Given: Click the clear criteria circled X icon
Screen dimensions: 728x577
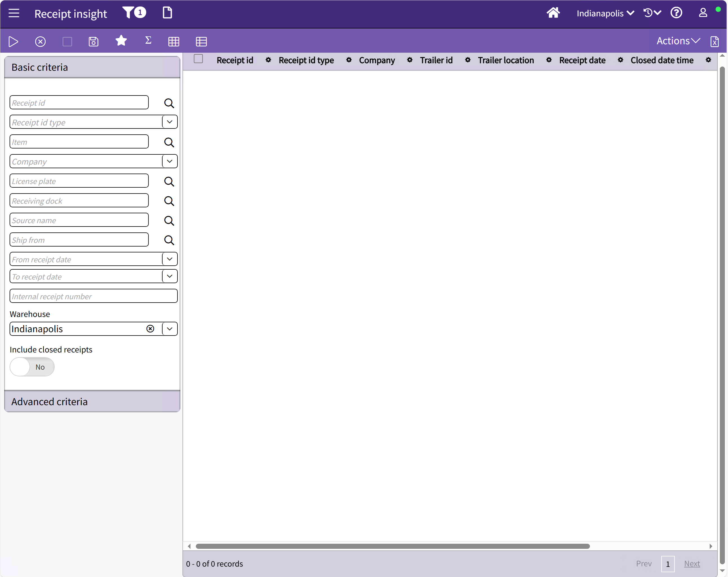Looking at the screenshot, I should point(40,41).
